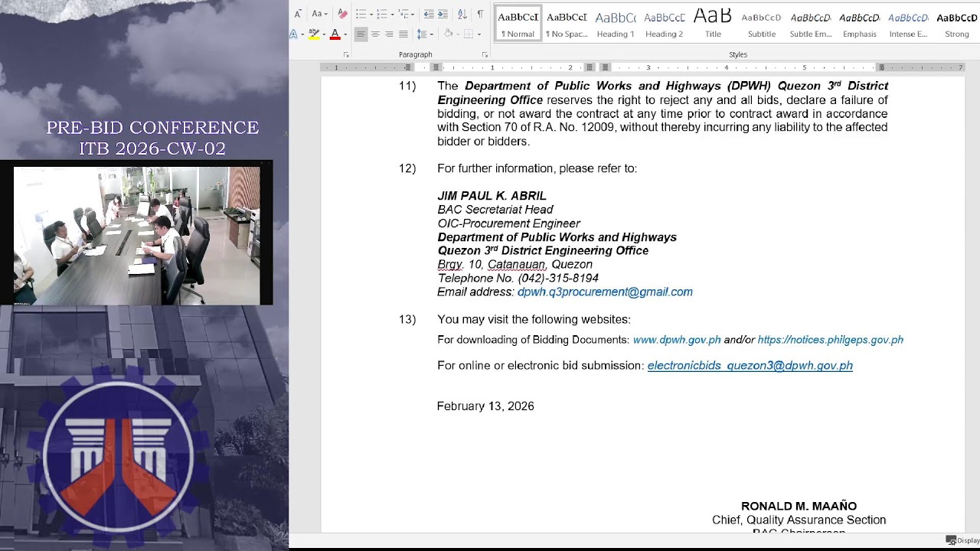This screenshot has width=980, height=551.
Task: Toggle Align Left paragraph alignment
Action: [x=361, y=34]
